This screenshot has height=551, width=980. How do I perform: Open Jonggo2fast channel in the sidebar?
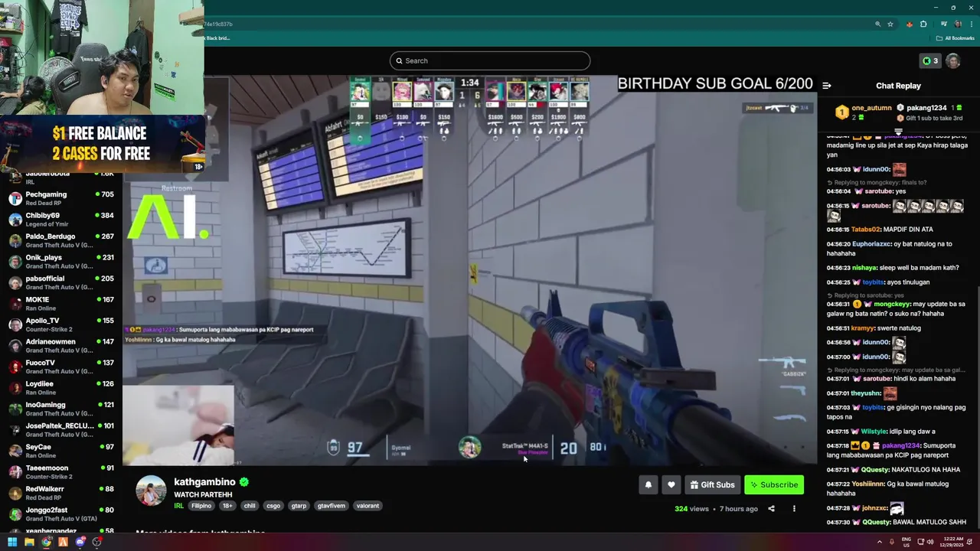(x=61, y=514)
